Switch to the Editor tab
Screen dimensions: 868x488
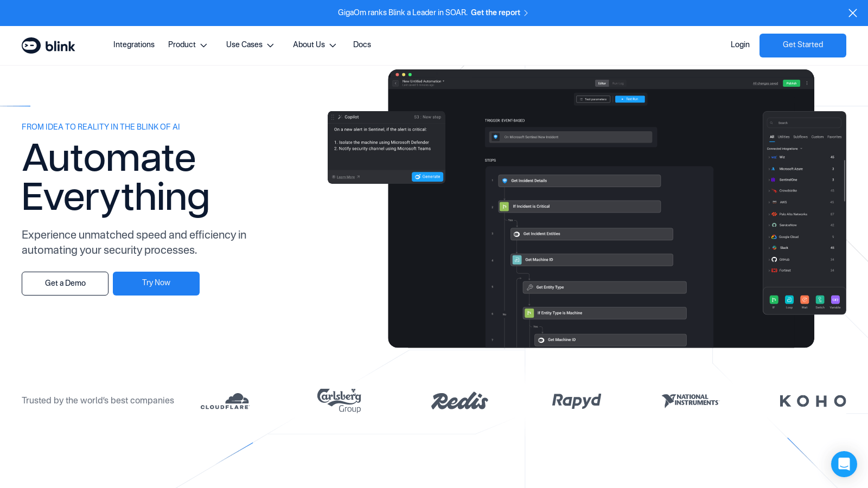[602, 84]
